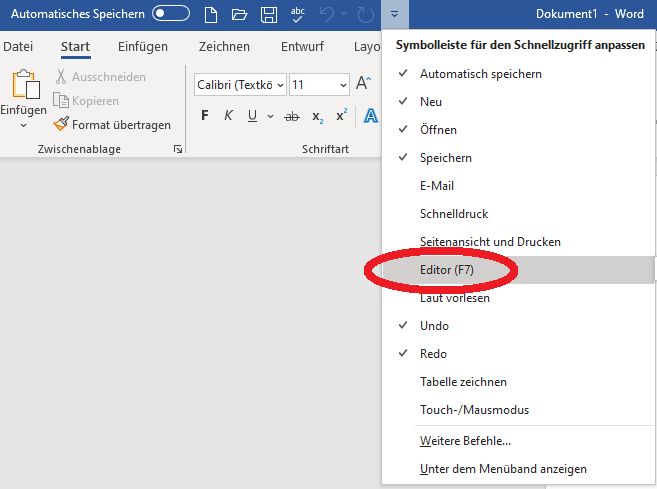Switch to the Zeichnen tab
The width and height of the screenshot is (657, 489).
point(224,47)
